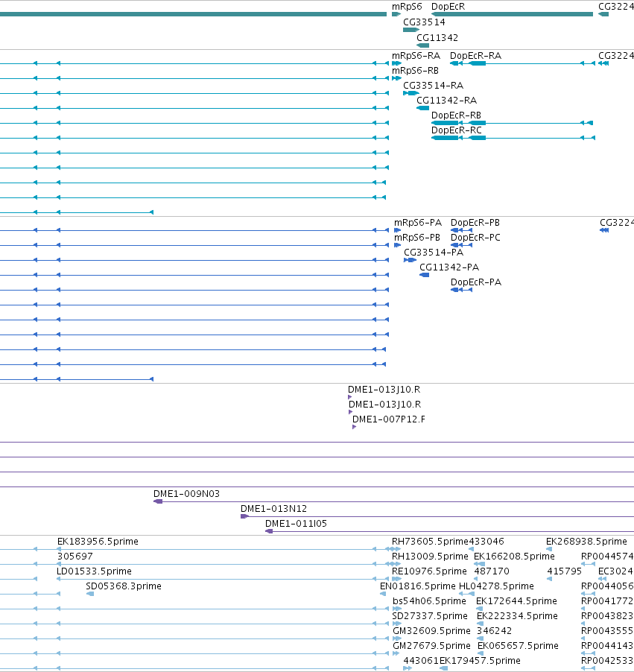Click the DME1-007P12.F BAC end label
Image resolution: width=634 pixels, height=672 pixels.
pos(389,419)
